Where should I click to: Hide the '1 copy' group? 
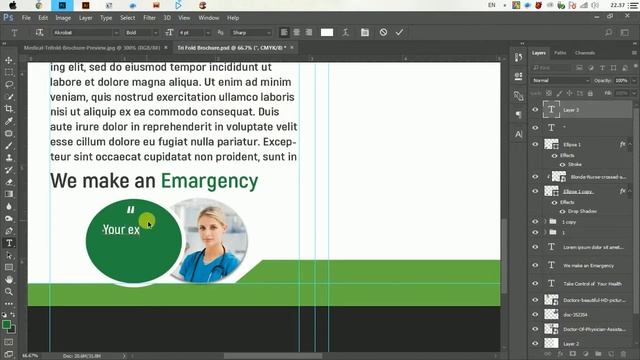[x=535, y=222]
